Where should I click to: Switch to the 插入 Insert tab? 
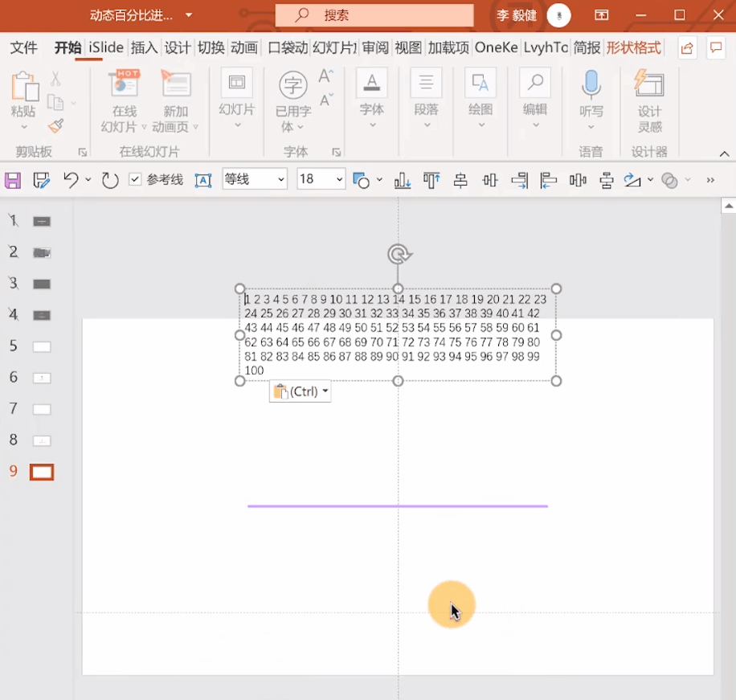[144, 48]
